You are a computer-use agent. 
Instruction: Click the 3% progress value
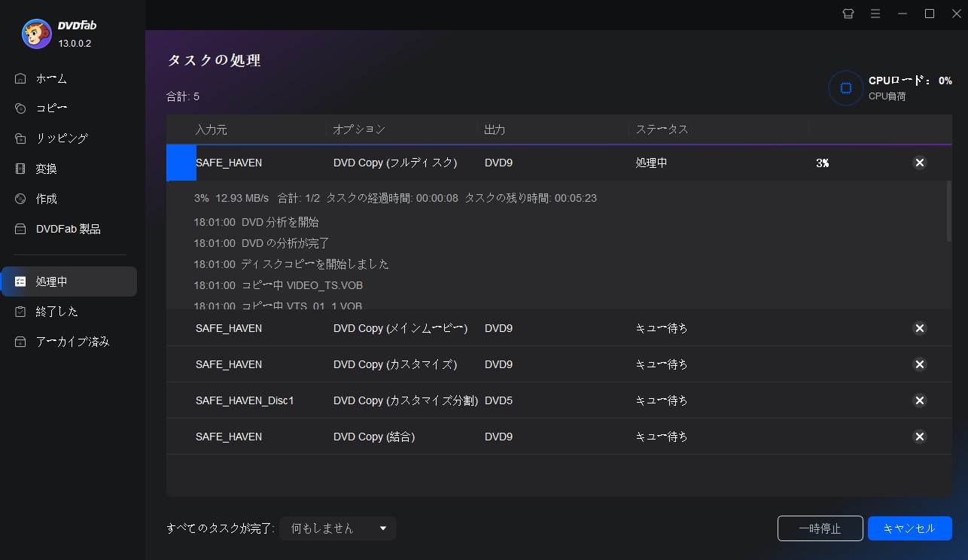822,163
